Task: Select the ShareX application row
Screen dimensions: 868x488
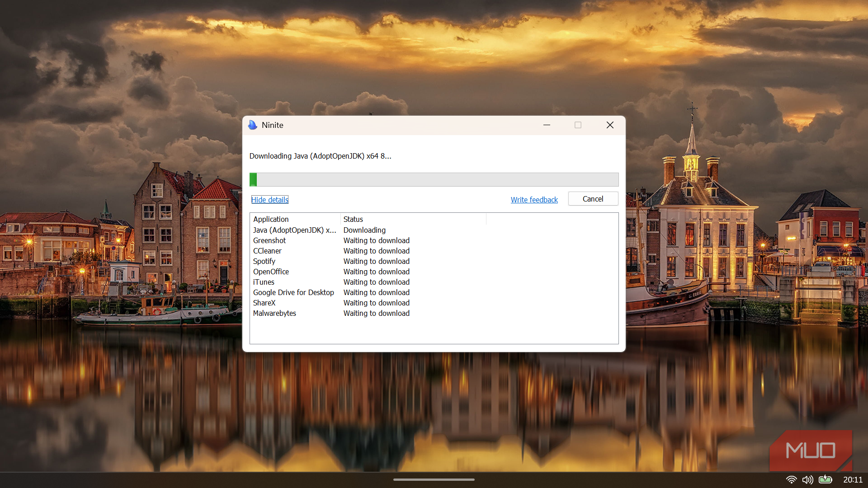Action: 368,303
